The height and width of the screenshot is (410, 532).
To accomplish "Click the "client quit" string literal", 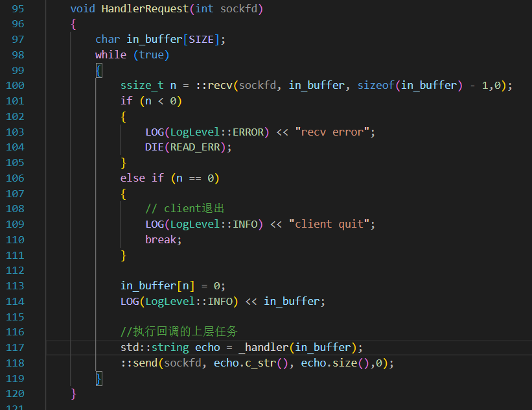I will click(329, 224).
